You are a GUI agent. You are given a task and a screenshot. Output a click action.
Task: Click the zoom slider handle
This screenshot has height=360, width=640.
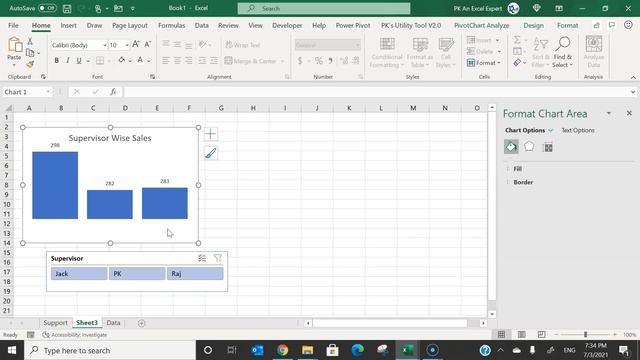point(585,335)
